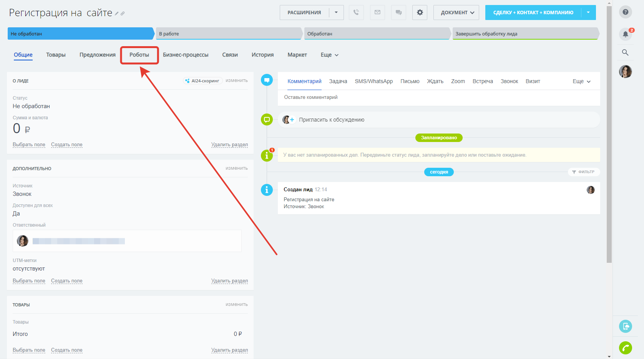Expand the Расширения dropdown arrow
The image size is (644, 359).
336,12
